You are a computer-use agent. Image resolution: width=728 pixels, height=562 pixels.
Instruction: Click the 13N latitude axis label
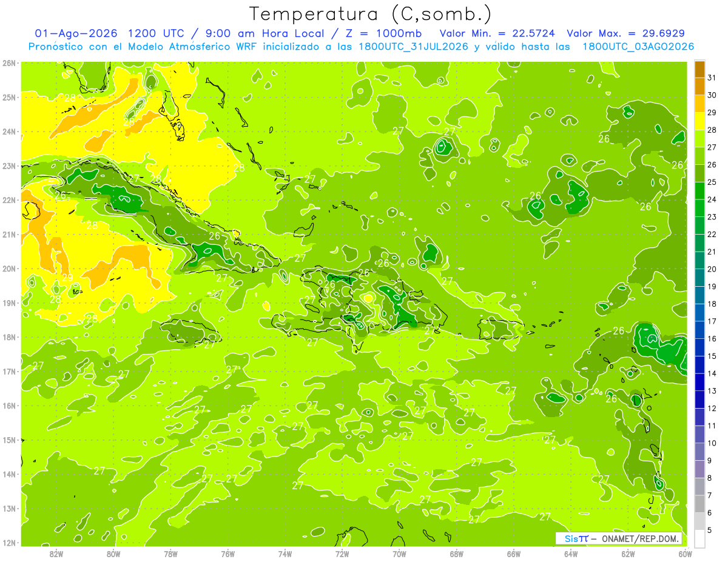(x=9, y=508)
